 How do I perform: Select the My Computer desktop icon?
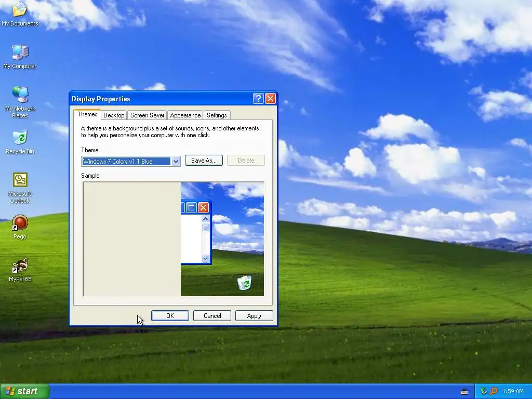20,56
